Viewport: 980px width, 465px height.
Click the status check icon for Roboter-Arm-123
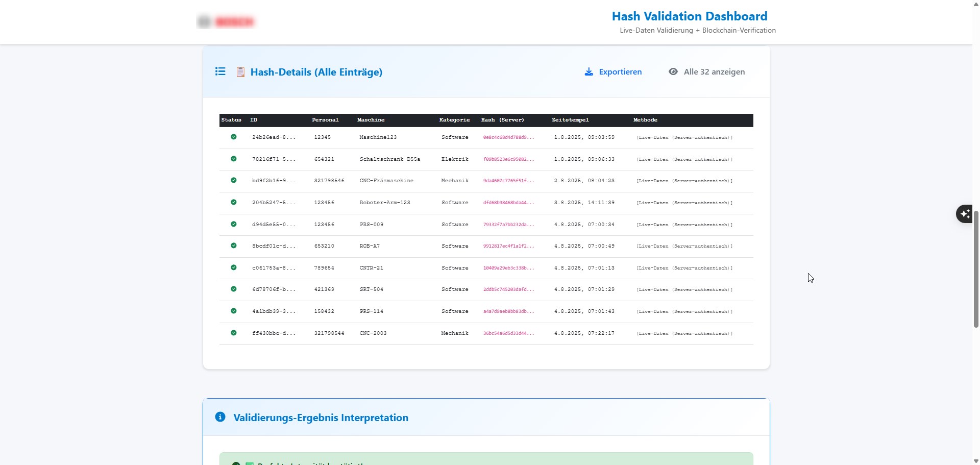pyautogui.click(x=234, y=202)
